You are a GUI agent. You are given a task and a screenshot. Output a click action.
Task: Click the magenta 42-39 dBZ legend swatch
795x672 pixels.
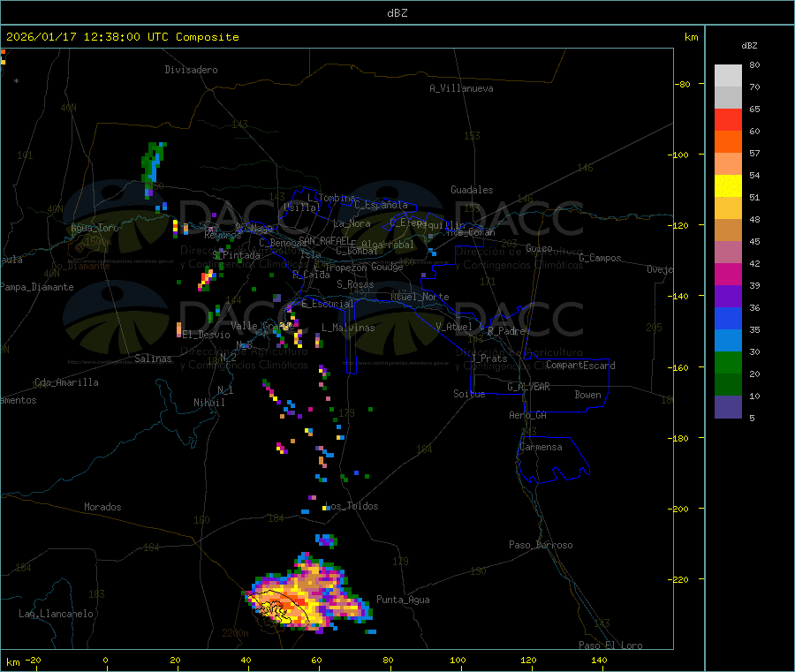coord(728,274)
